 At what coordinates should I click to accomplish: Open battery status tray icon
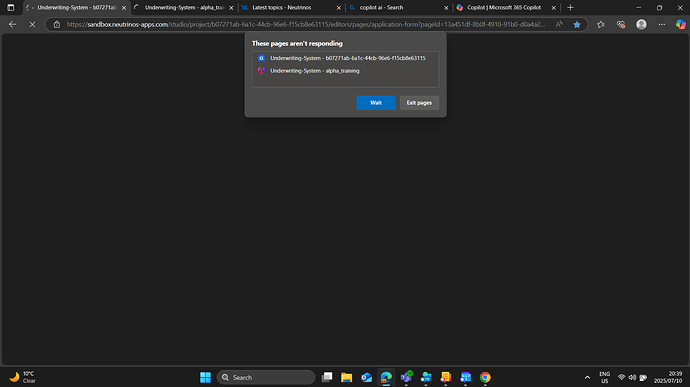[643, 377]
